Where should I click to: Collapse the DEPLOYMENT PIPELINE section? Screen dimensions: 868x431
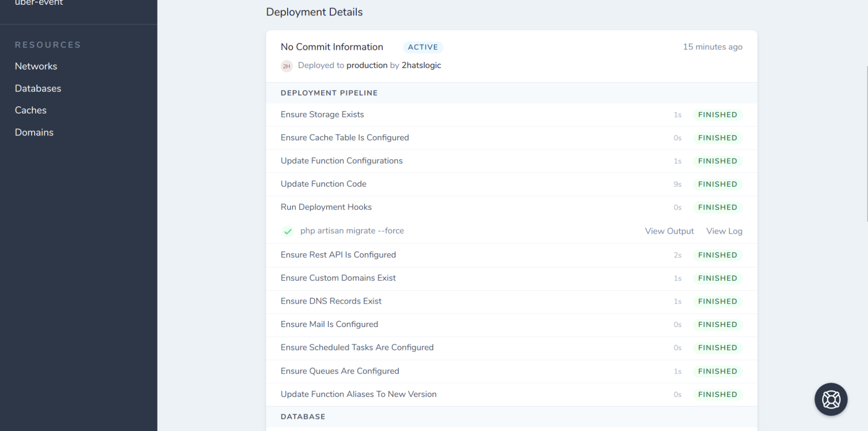click(329, 93)
